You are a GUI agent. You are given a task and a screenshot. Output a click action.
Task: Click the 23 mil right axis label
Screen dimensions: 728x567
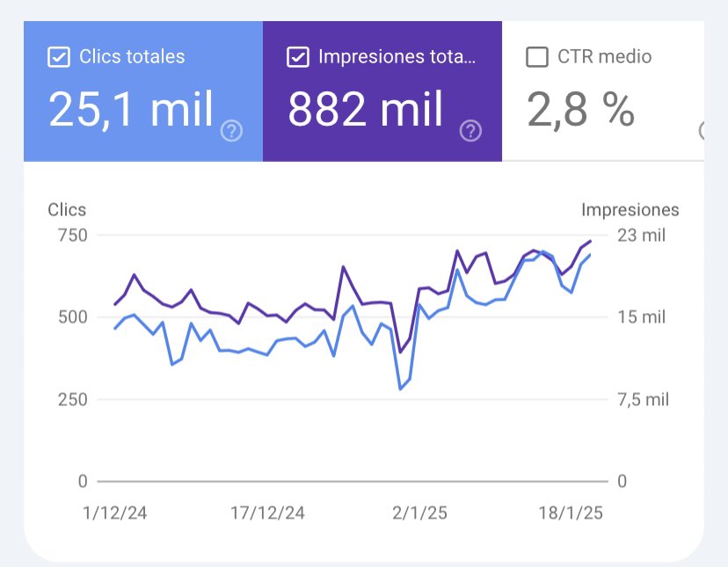point(641,236)
